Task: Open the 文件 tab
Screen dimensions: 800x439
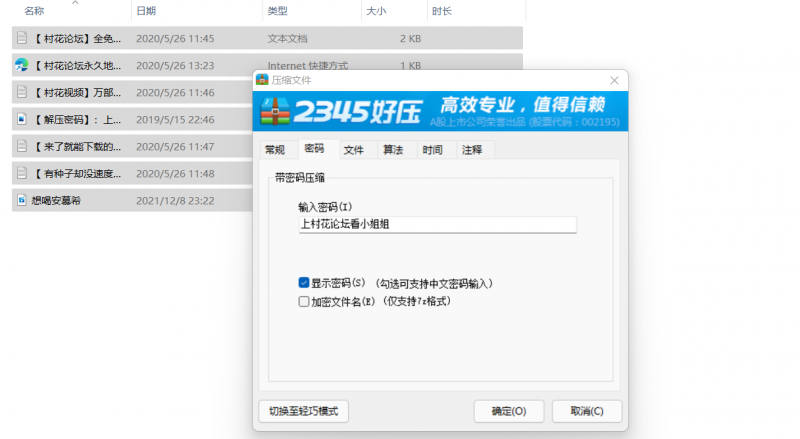Action: point(353,150)
